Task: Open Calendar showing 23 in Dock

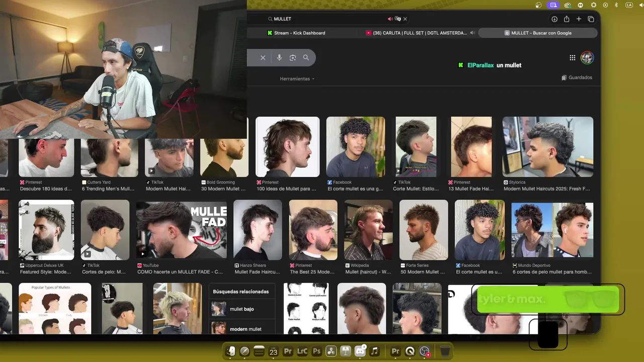Action: tap(273, 351)
